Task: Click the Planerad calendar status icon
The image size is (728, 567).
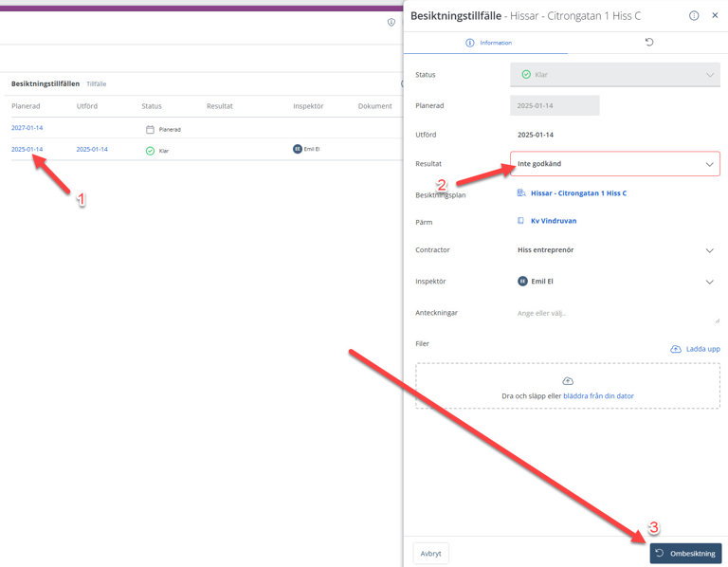Action: [150, 130]
